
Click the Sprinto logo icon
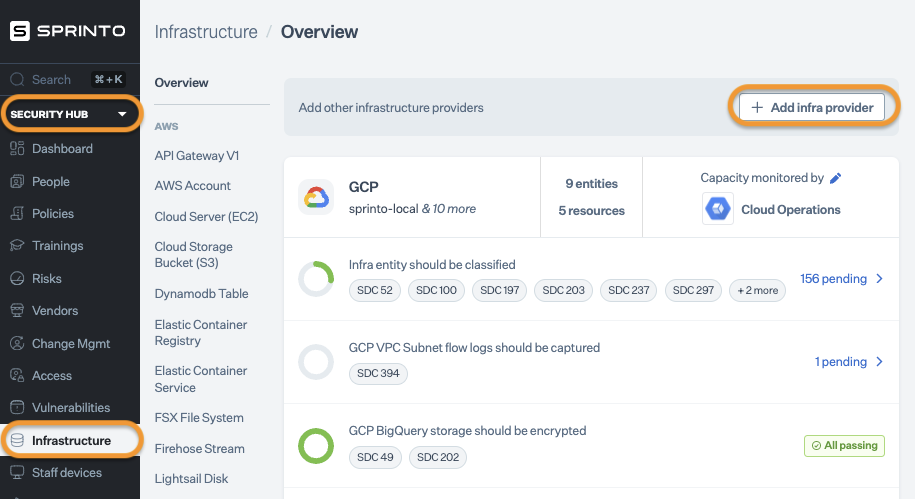click(19, 31)
